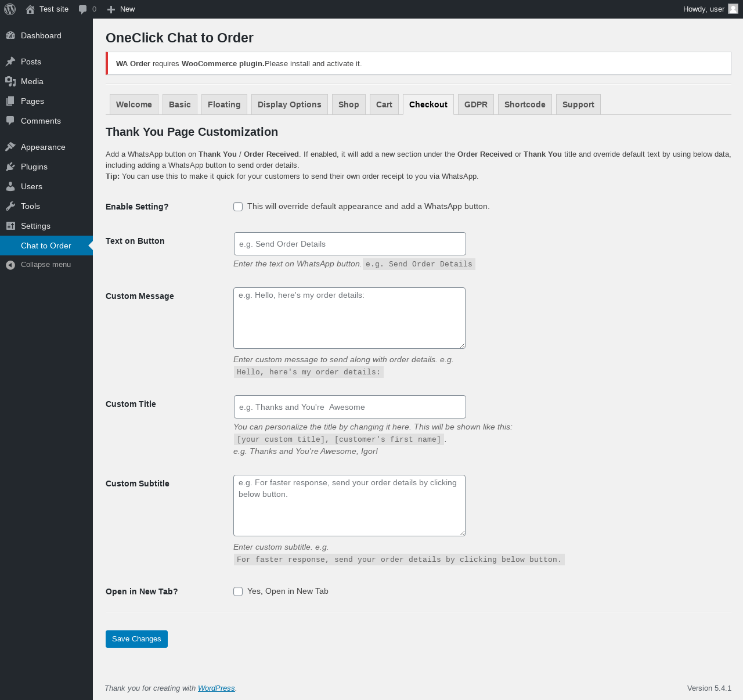Go to the Cart tab
This screenshot has height=700, width=743.
point(384,104)
